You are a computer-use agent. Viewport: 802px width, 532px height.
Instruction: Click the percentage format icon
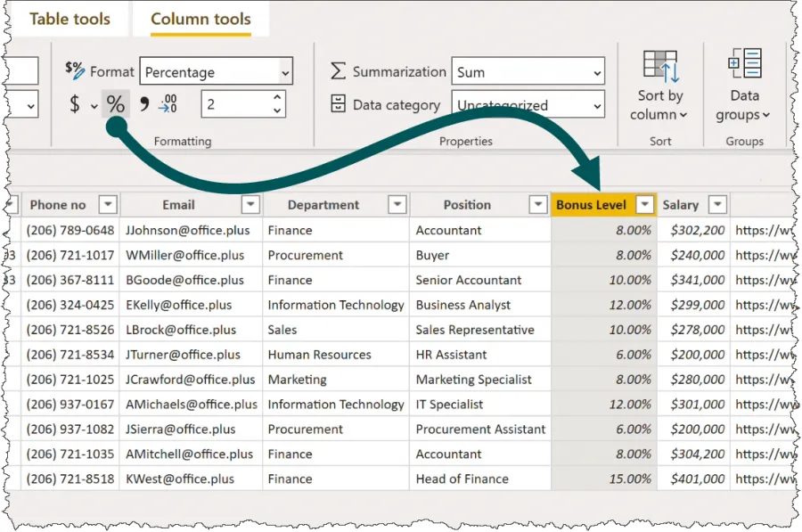point(115,104)
